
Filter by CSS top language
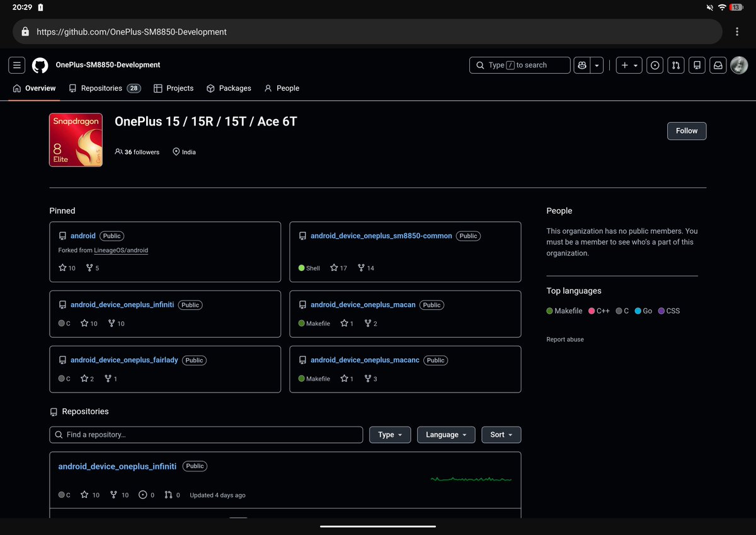(x=669, y=311)
